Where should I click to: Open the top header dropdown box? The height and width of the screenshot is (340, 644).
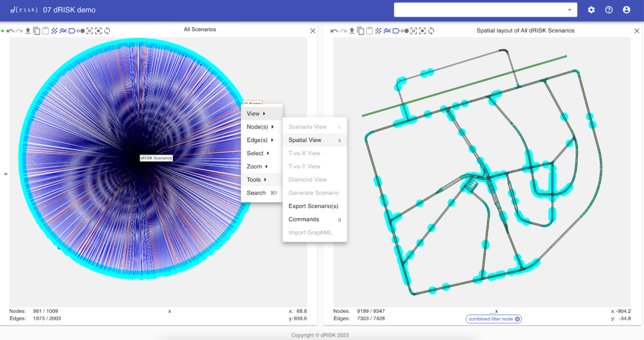[x=485, y=10]
